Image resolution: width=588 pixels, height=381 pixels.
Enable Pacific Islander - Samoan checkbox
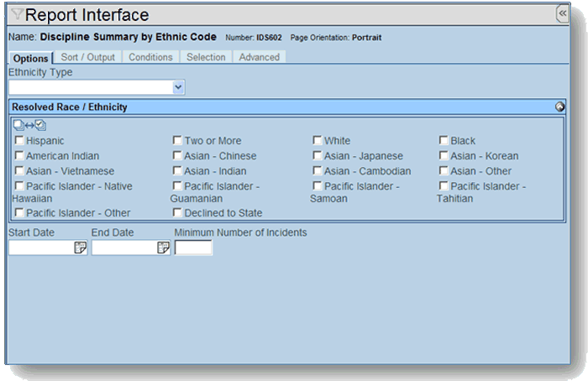(x=318, y=185)
